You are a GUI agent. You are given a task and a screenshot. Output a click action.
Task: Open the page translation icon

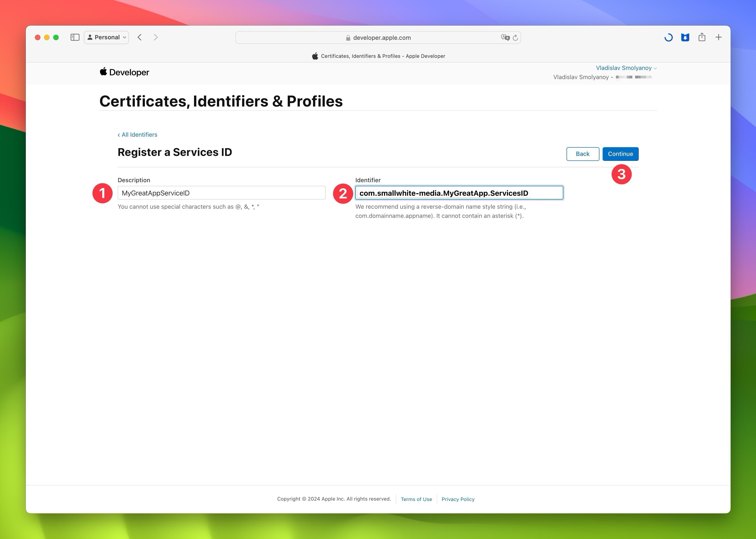pos(505,38)
